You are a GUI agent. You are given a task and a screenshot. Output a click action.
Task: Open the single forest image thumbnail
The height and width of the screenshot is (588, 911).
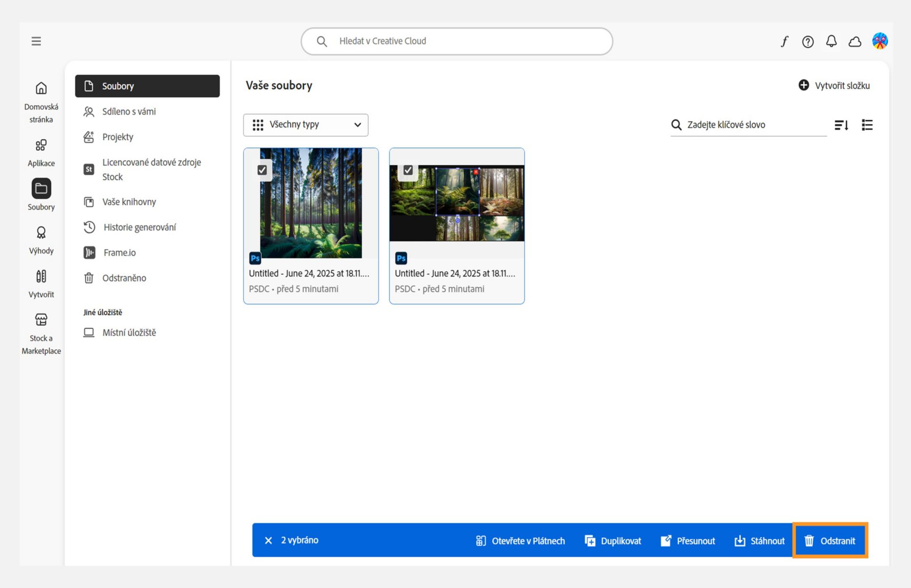click(311, 203)
